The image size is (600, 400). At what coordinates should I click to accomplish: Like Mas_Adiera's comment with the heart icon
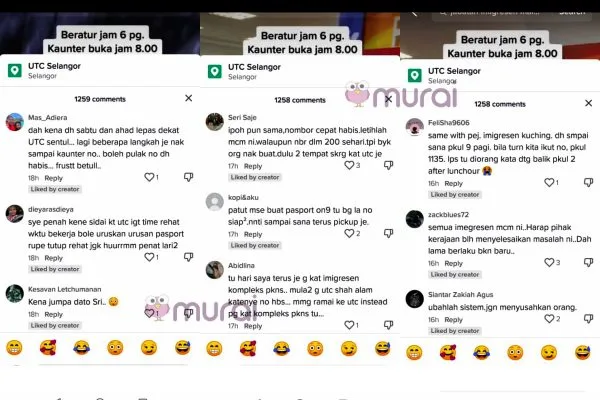(x=149, y=177)
